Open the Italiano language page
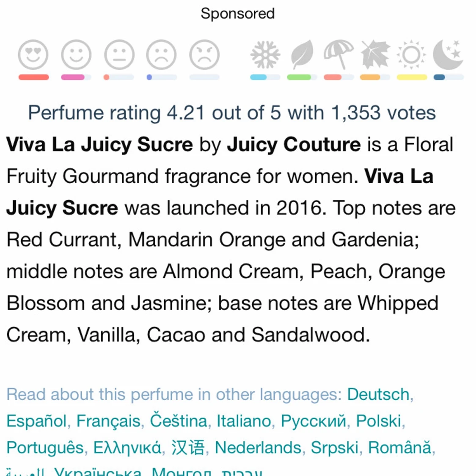Viewport: 476px width, 476px height. coord(244,421)
